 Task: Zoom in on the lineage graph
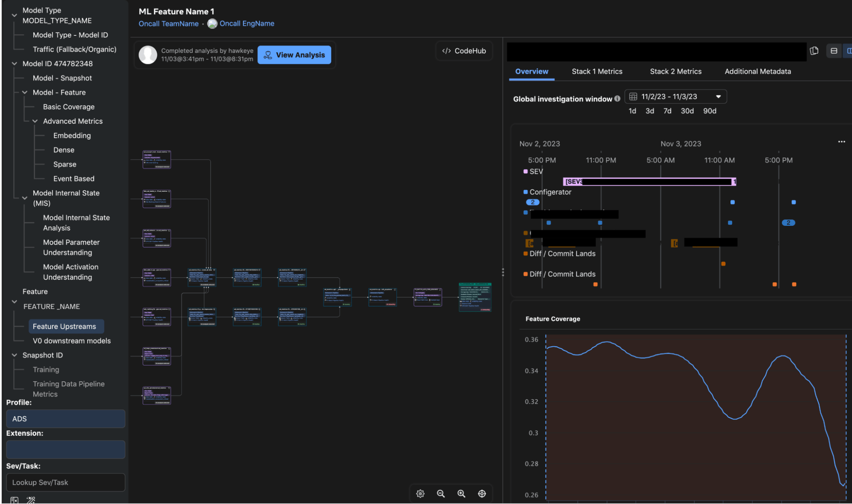[x=461, y=493]
